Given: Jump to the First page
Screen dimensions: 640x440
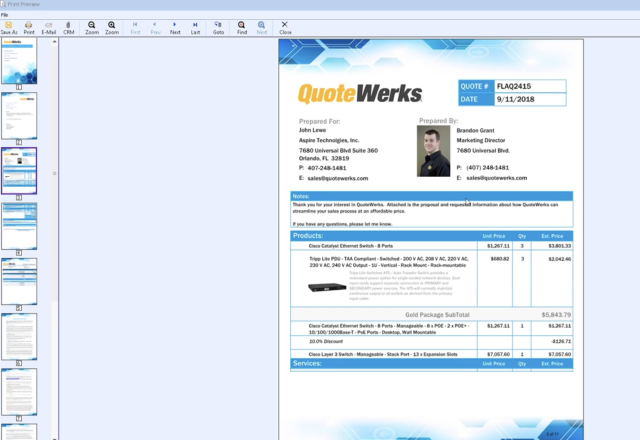Looking at the screenshot, I should pyautogui.click(x=135, y=28).
